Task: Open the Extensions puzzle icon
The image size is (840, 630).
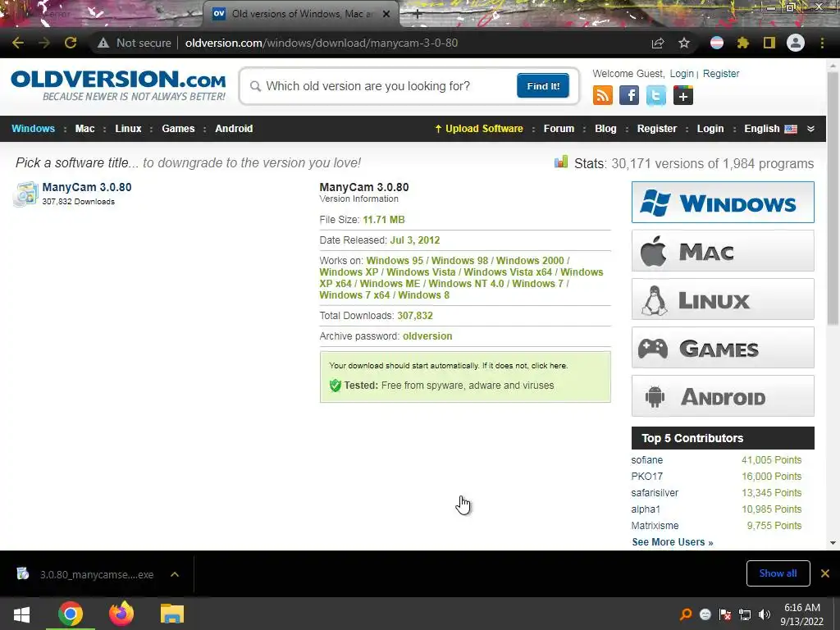Action: coord(742,43)
